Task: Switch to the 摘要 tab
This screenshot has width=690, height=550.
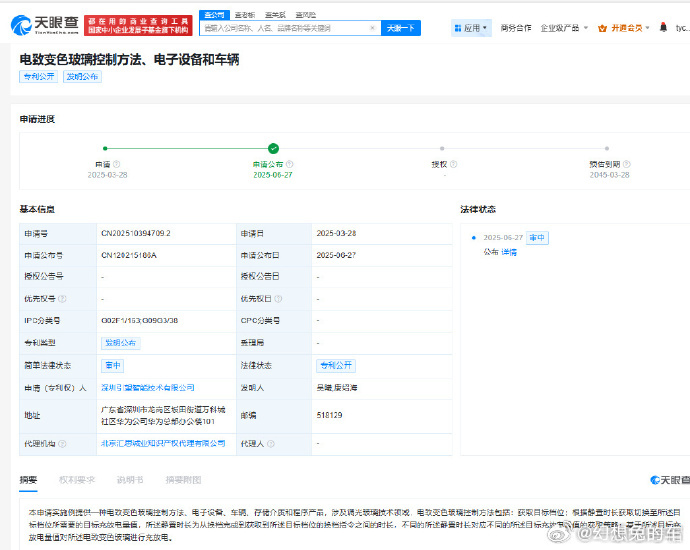Action: pos(28,480)
